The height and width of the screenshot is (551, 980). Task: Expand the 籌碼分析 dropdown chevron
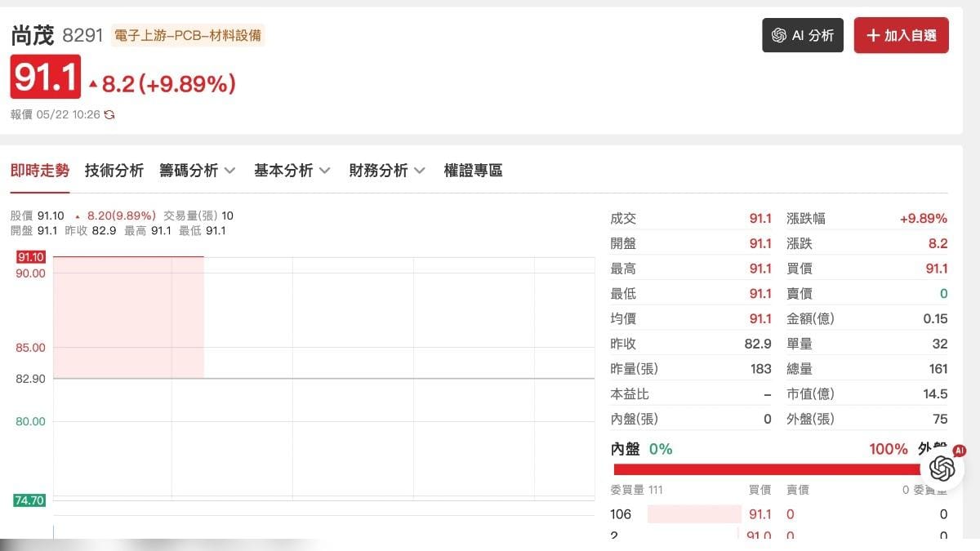coord(229,171)
